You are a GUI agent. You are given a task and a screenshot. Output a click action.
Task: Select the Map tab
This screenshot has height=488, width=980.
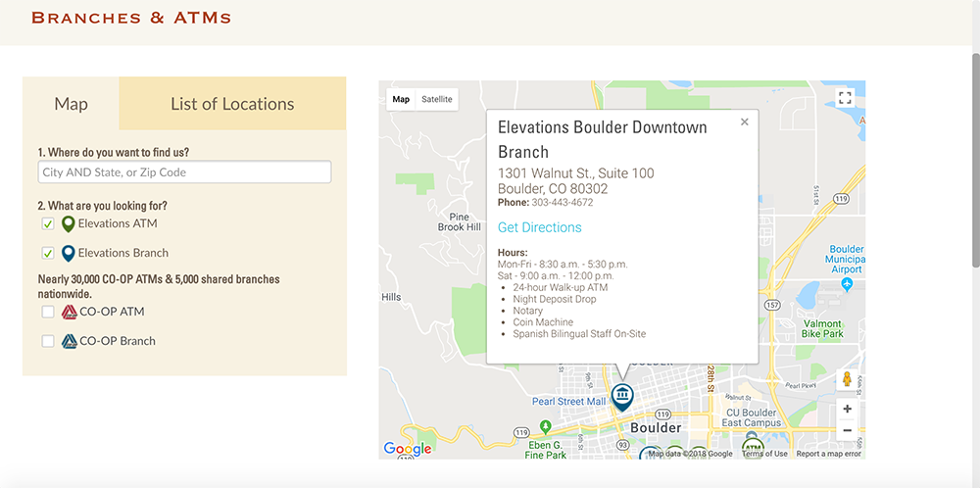tap(71, 103)
